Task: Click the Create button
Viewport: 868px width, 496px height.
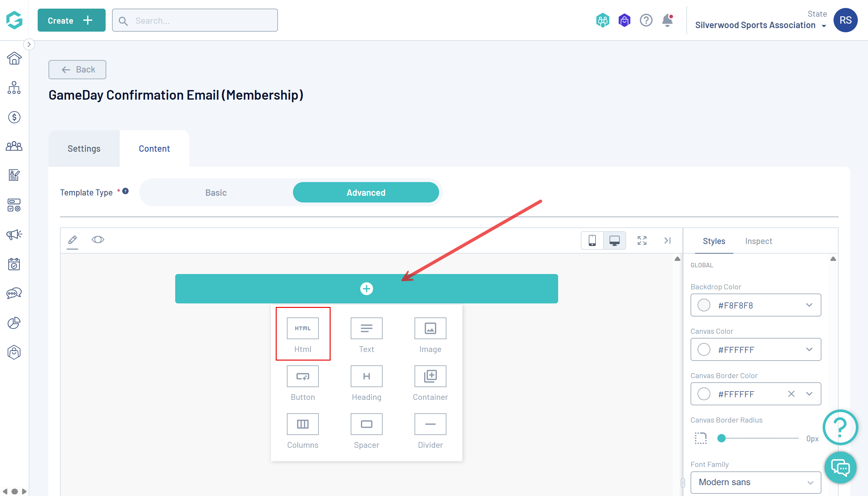Action: [71, 20]
